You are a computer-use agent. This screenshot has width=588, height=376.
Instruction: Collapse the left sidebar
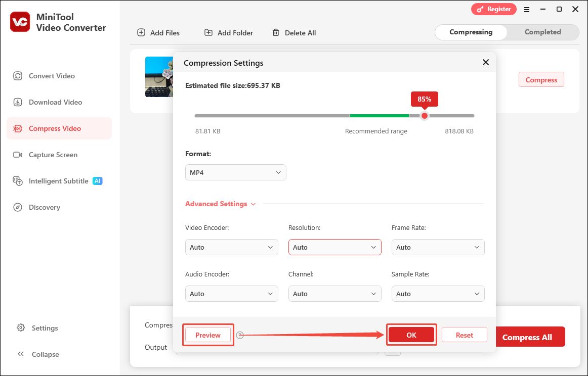43,354
